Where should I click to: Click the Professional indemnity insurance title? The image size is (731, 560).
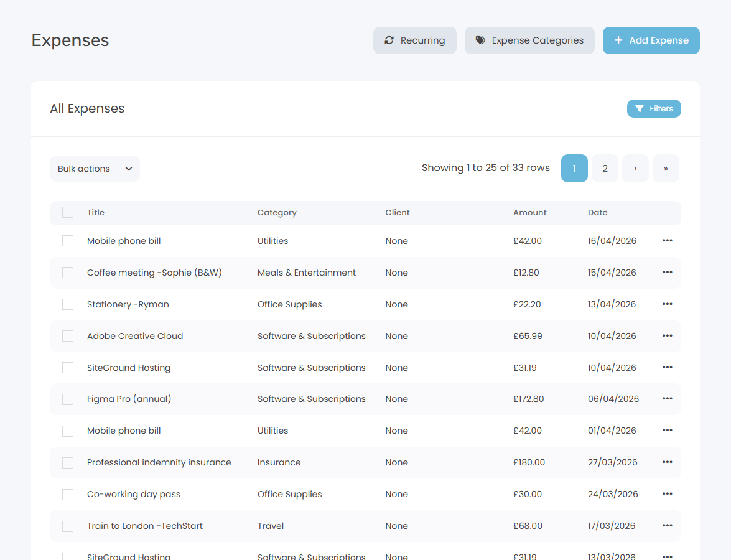159,462
